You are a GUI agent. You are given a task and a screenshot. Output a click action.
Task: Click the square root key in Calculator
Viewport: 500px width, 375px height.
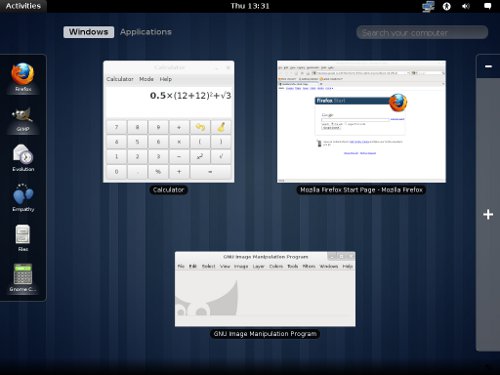pyautogui.click(x=221, y=157)
